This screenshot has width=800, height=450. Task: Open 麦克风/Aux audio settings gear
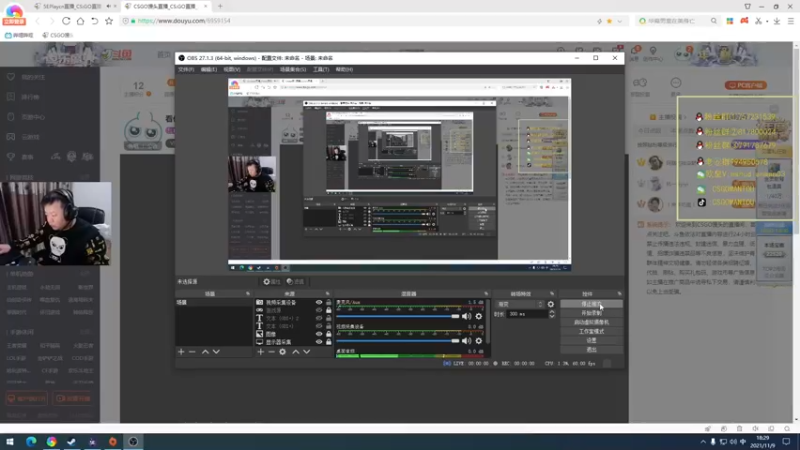(x=479, y=316)
